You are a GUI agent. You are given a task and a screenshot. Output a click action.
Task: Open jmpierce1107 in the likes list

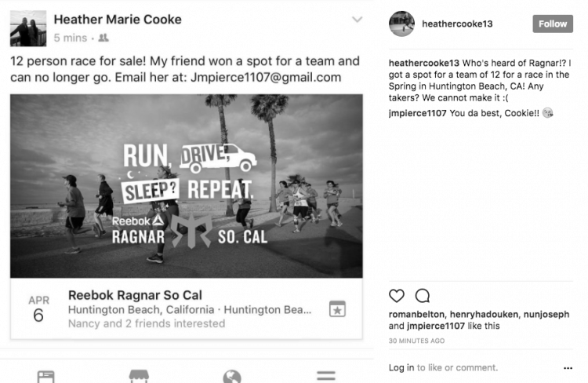point(436,326)
